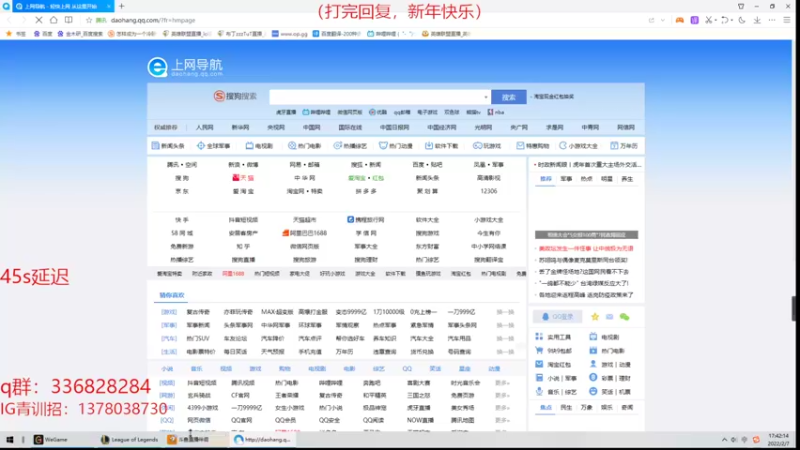Select the 民生 tab near sidebar bottom
This screenshot has width=800, height=450.
click(x=566, y=407)
